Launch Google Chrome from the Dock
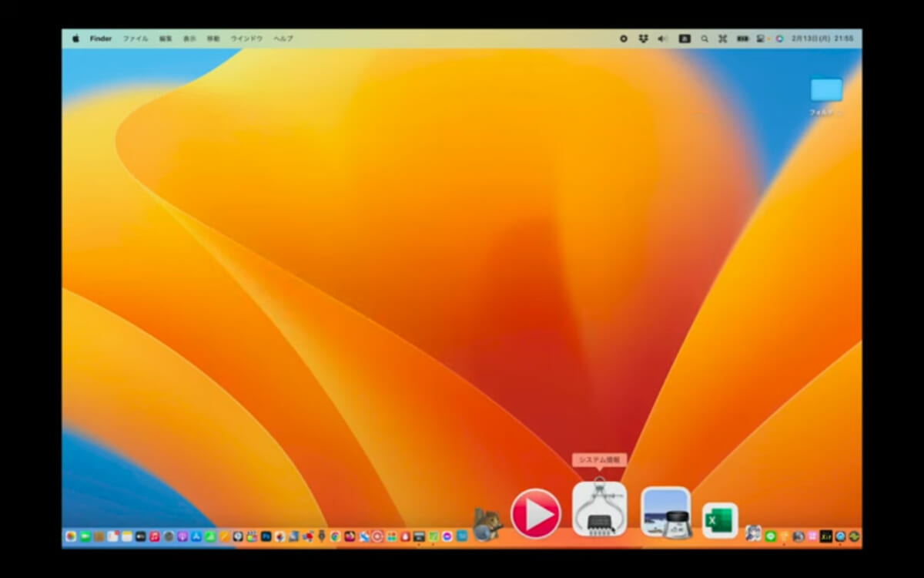924x578 pixels. pyautogui.click(x=336, y=536)
